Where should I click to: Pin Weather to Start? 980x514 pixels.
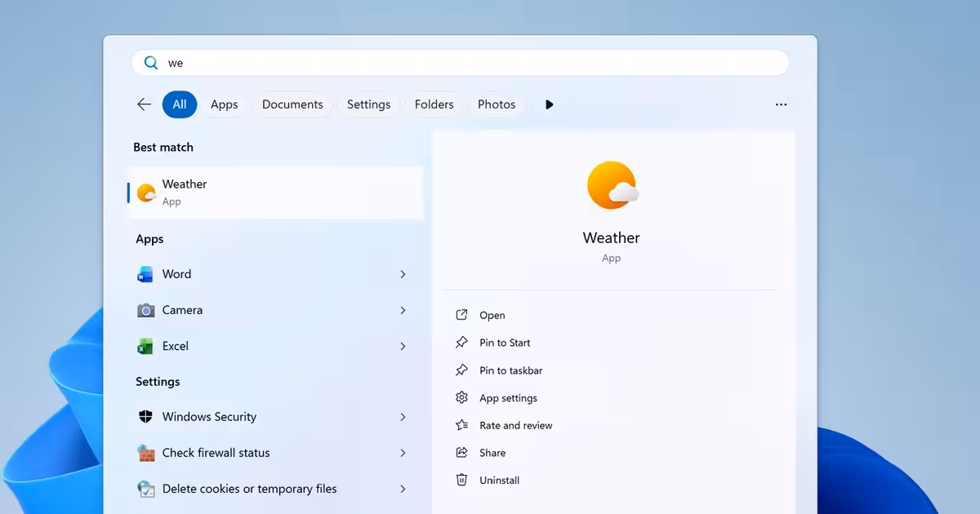tap(505, 343)
